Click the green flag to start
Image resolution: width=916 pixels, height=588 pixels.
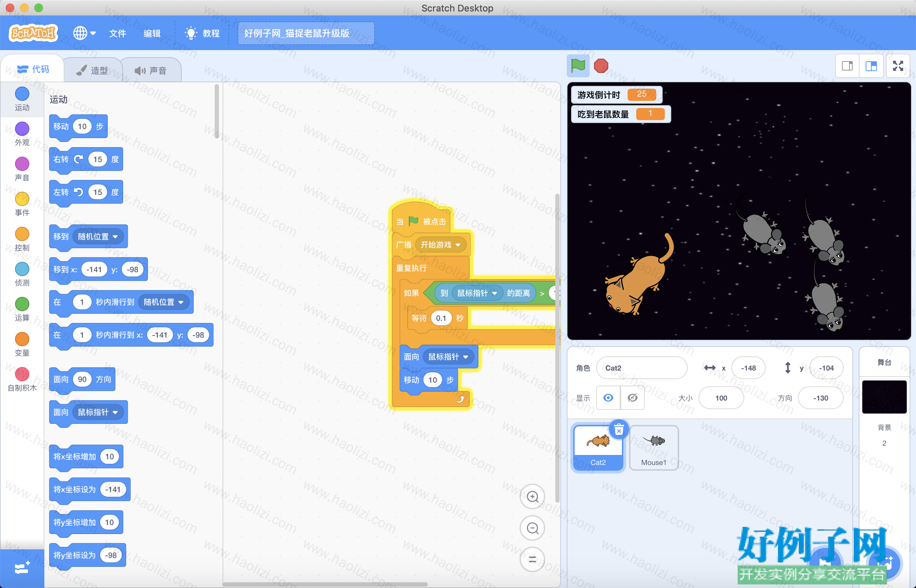(578, 66)
